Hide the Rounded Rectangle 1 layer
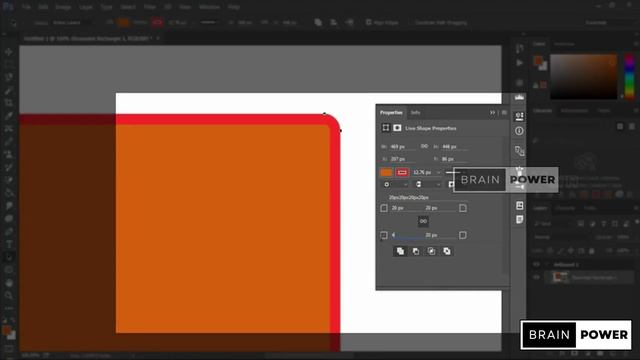This screenshot has width=640, height=360. (536, 278)
